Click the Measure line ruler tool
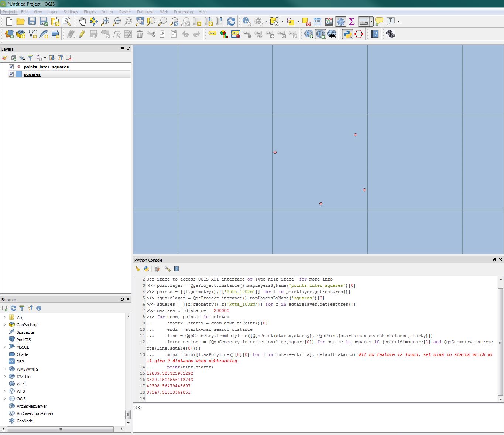 coord(363,21)
